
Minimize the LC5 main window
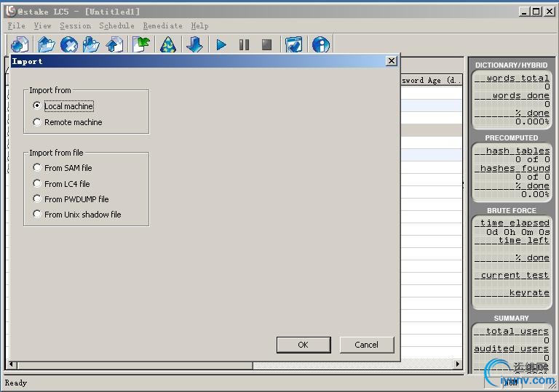pyautogui.click(x=524, y=12)
